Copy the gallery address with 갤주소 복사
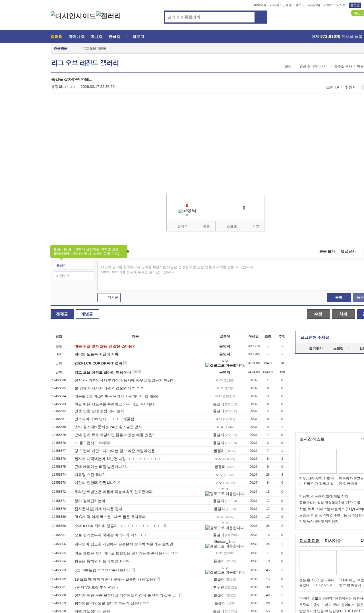The height and width of the screenshot is (613, 364). coord(343,66)
